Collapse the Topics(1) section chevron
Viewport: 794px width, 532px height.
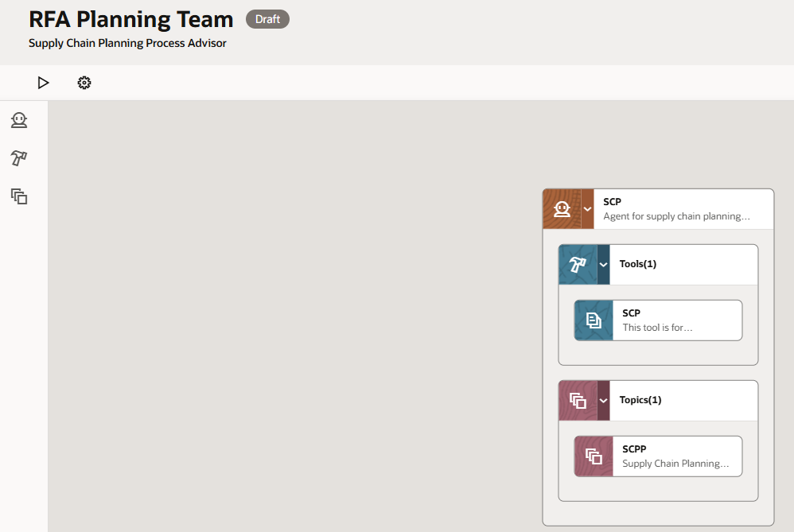click(604, 401)
